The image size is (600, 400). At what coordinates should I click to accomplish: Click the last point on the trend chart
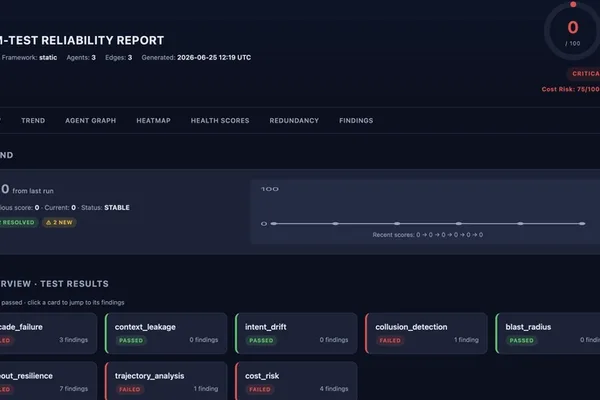[582, 224]
